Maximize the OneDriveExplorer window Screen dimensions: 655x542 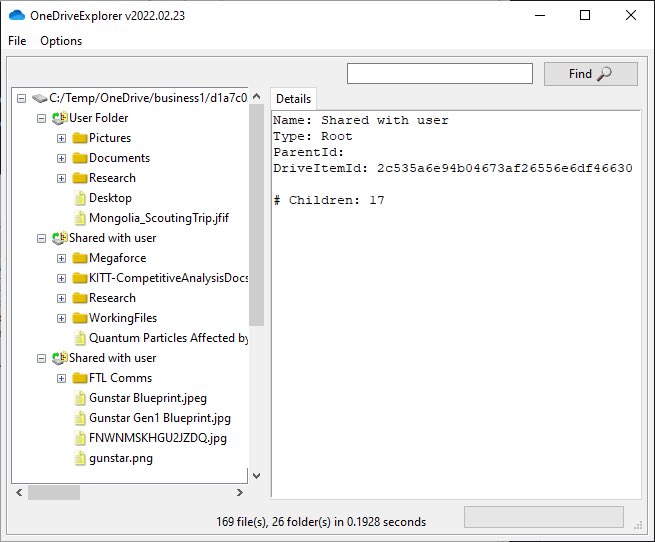(x=585, y=15)
